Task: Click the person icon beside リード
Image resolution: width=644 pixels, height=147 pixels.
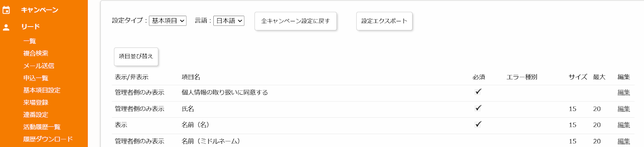Action: click(x=6, y=27)
